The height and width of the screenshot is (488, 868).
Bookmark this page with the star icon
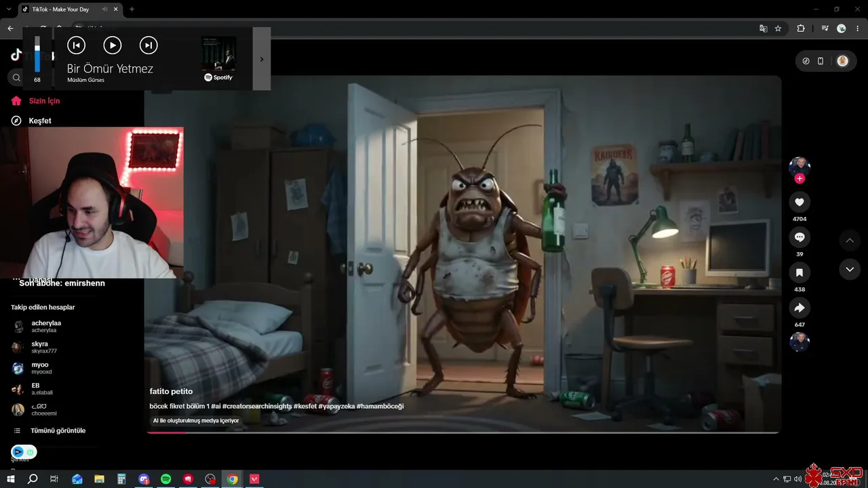[x=778, y=28]
